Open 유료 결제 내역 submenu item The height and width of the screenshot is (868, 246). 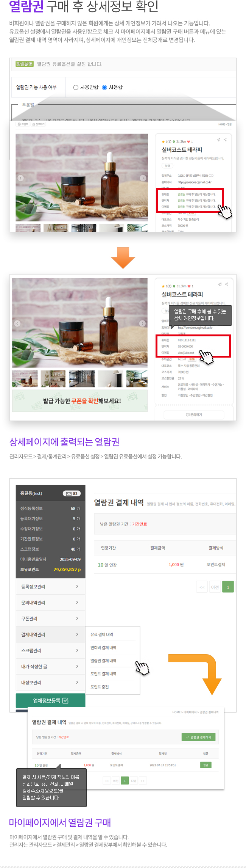tap(102, 634)
